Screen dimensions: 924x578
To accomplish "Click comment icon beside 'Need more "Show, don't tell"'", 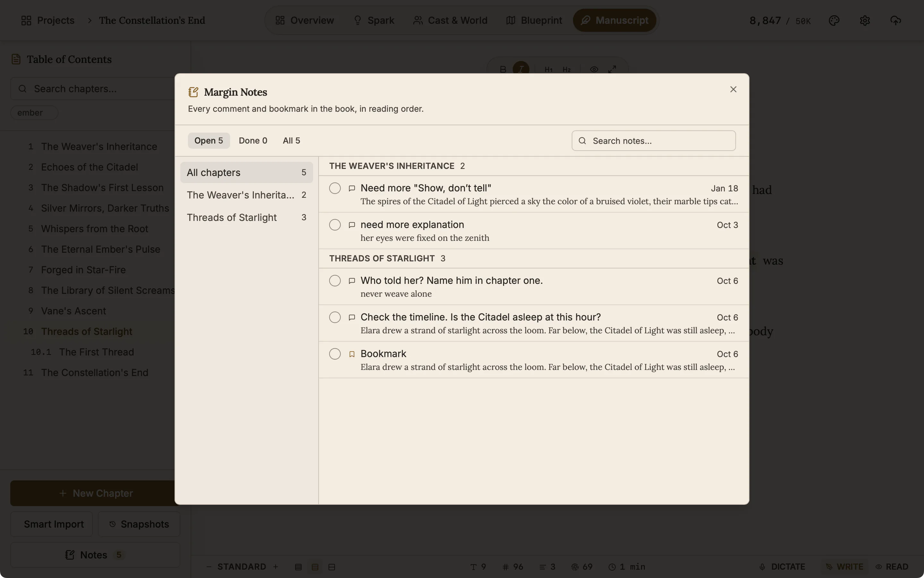I will (352, 188).
